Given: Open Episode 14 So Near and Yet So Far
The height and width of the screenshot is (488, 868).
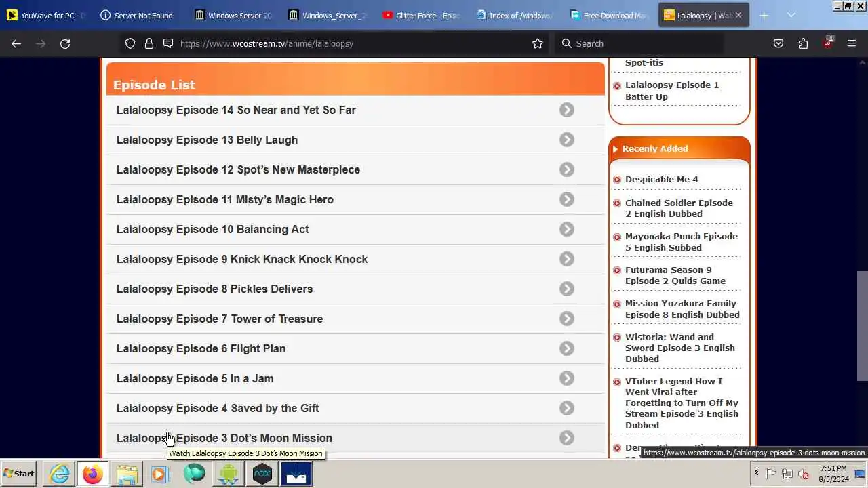Looking at the screenshot, I should click(x=236, y=110).
